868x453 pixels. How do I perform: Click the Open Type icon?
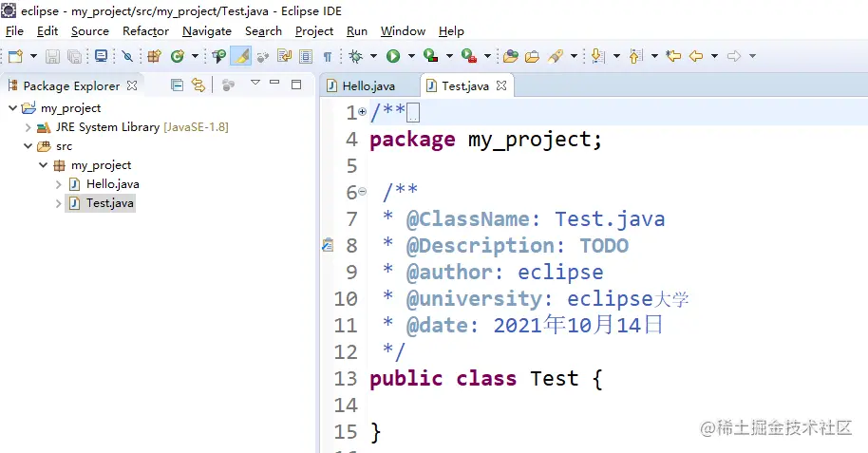coord(219,56)
